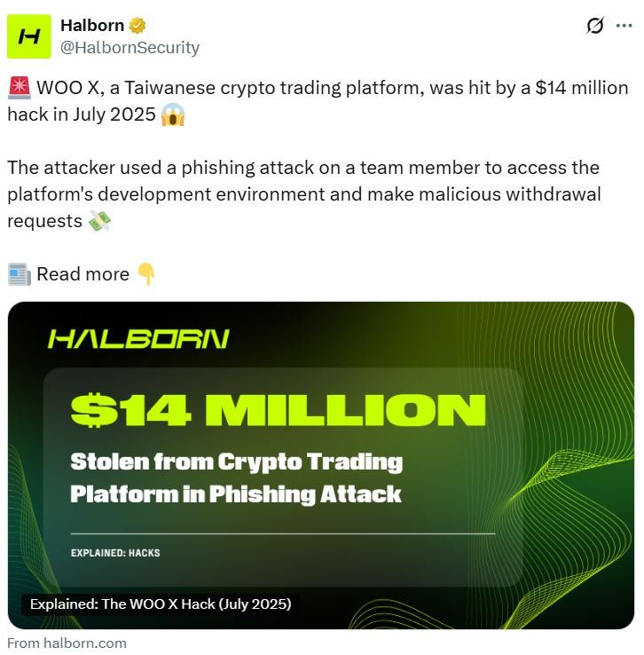Click the $14 MILLION headline in the card
The width and height of the screenshot is (644, 655).
click(278, 411)
